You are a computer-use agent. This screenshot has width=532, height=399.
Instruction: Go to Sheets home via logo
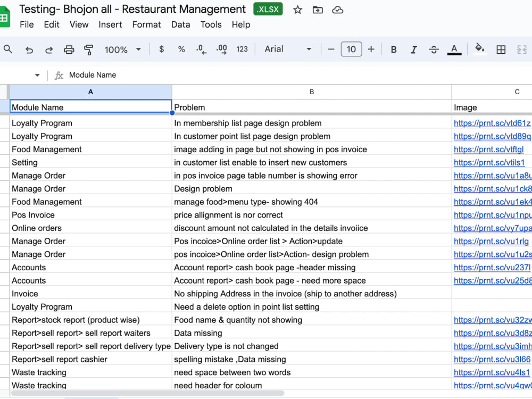[5, 16]
